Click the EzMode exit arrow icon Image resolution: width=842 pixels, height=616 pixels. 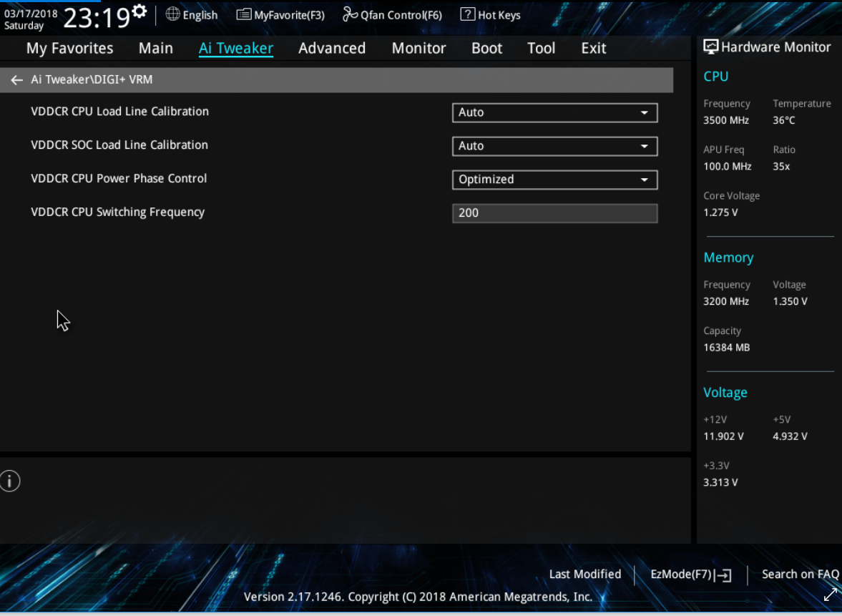point(724,575)
